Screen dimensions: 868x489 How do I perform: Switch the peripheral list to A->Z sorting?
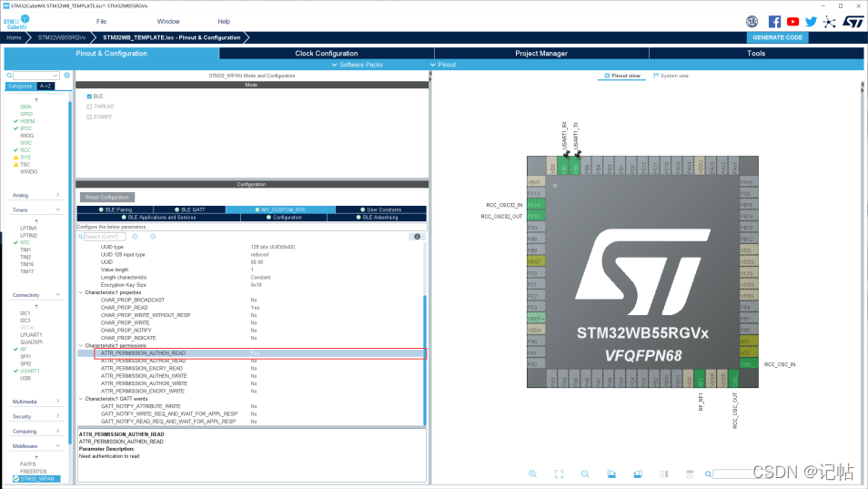[x=45, y=86]
